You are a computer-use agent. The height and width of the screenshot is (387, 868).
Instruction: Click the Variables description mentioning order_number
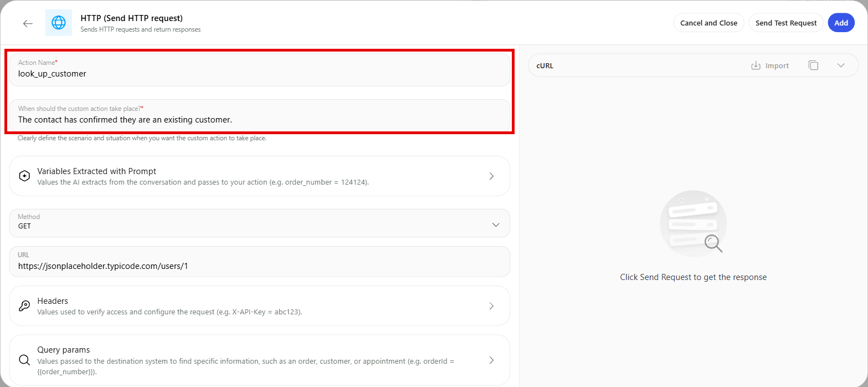pos(203,182)
